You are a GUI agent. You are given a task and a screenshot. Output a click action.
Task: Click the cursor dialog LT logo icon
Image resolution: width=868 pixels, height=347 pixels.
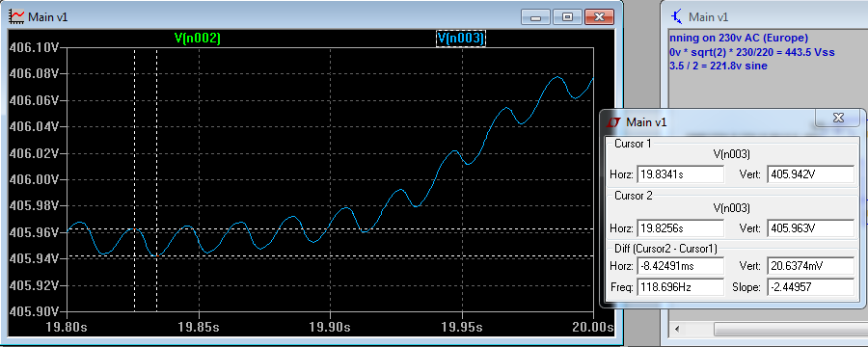(x=613, y=121)
